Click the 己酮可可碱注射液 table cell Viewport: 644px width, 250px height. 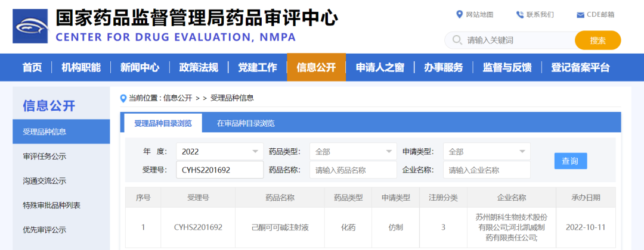point(280,227)
